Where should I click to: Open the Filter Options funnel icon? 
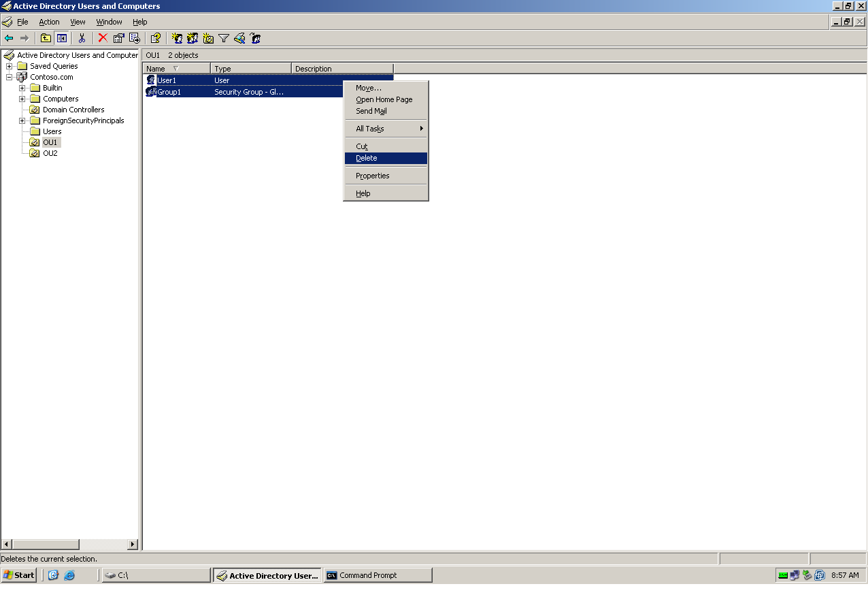(x=223, y=38)
